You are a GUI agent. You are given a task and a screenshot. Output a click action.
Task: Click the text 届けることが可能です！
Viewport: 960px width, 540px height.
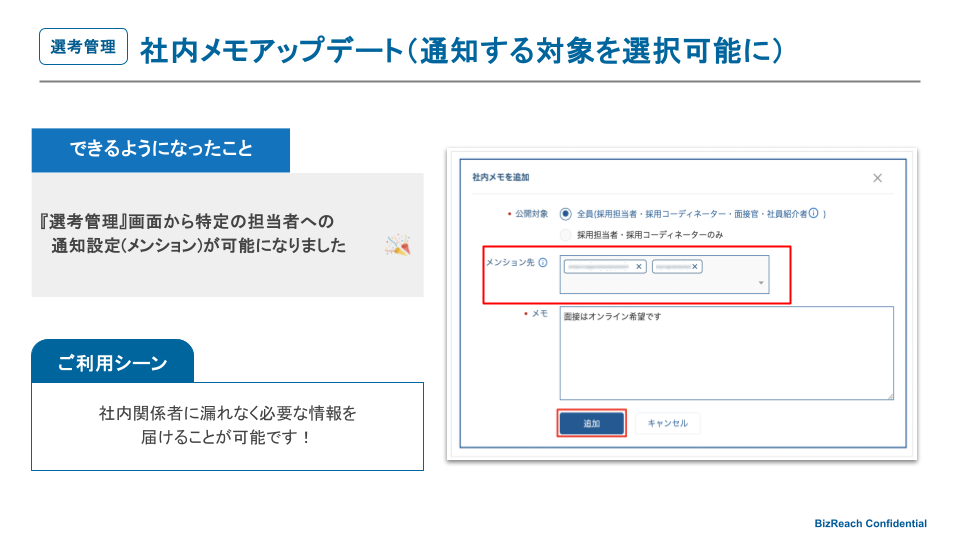[227, 437]
